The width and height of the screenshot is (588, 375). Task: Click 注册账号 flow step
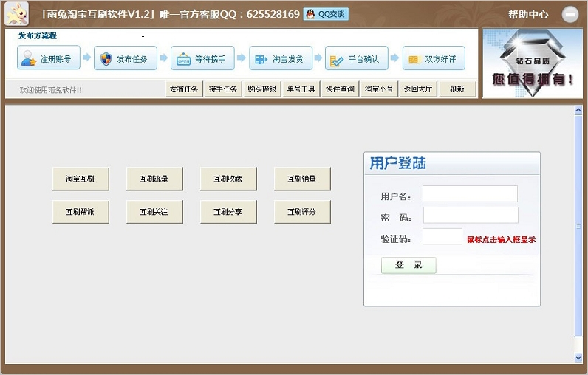[x=48, y=58]
